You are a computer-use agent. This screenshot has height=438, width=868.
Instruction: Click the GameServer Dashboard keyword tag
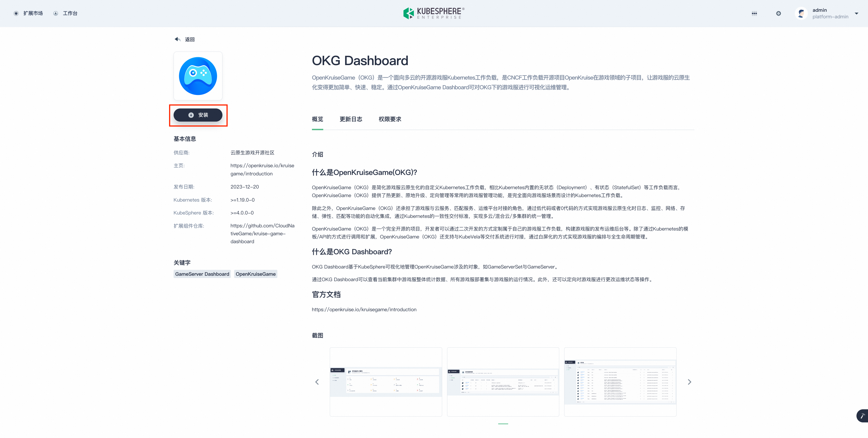coord(202,274)
